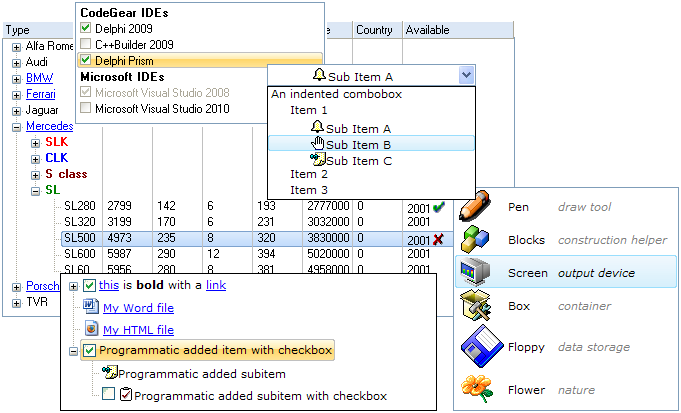Toggle checkbox before 'this is bold' item

[89, 285]
